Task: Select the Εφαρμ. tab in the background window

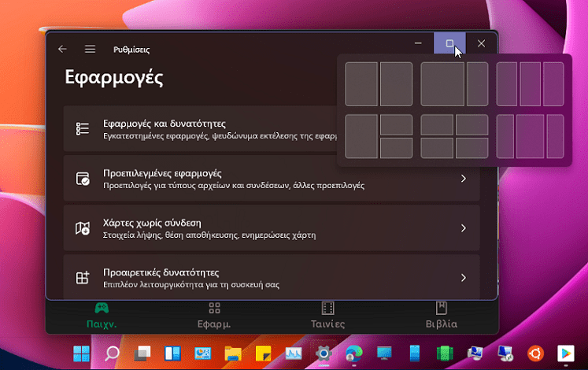Action: coord(214,316)
